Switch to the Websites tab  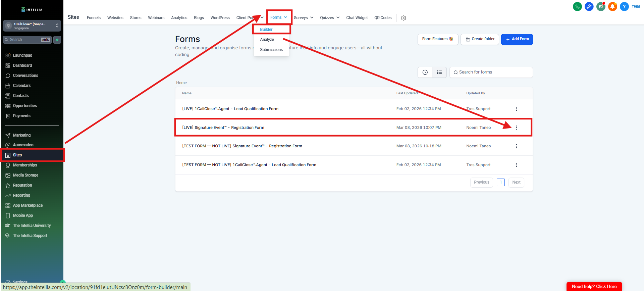(x=115, y=18)
